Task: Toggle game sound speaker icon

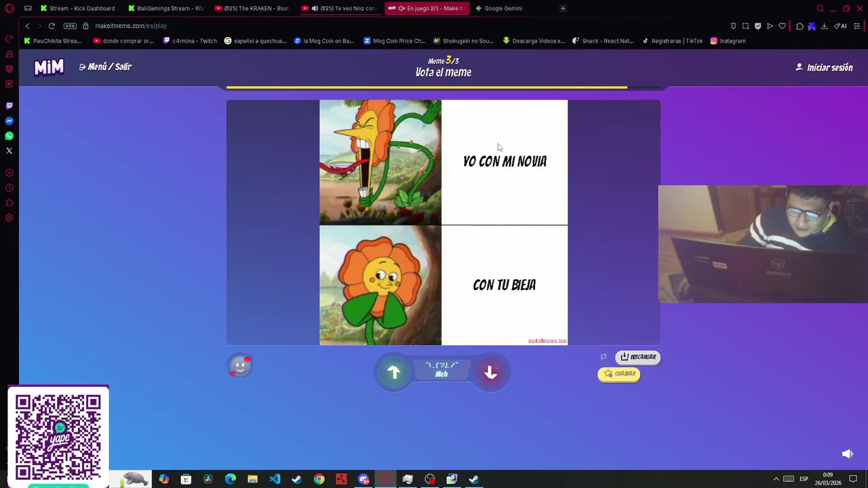Action: pos(847,453)
